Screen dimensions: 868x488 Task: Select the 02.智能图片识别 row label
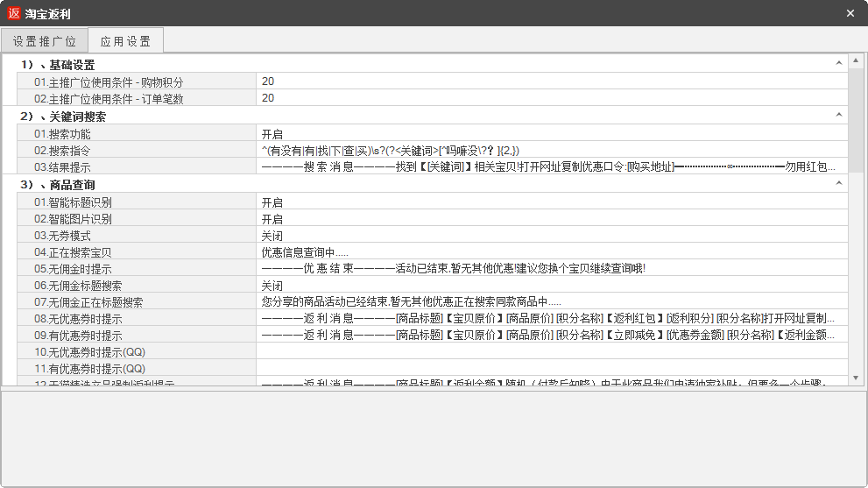(73, 219)
